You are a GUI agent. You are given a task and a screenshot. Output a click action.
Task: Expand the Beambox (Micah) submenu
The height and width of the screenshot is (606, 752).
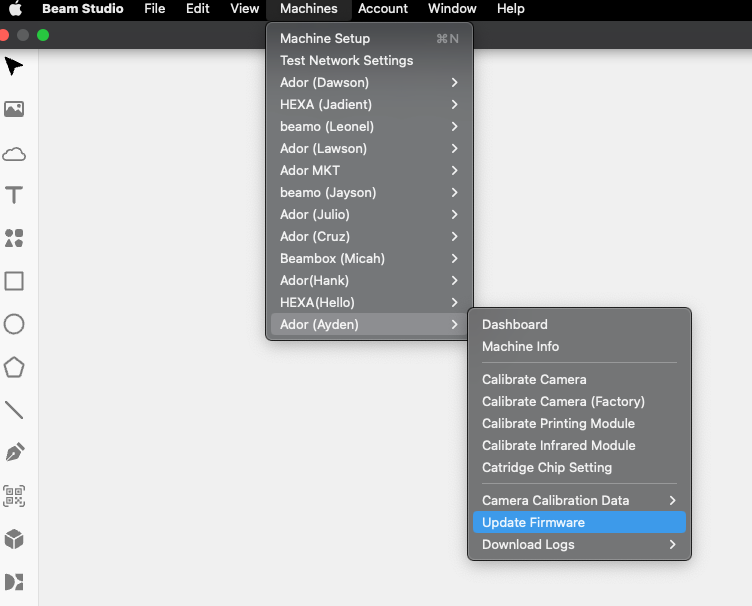click(369, 258)
